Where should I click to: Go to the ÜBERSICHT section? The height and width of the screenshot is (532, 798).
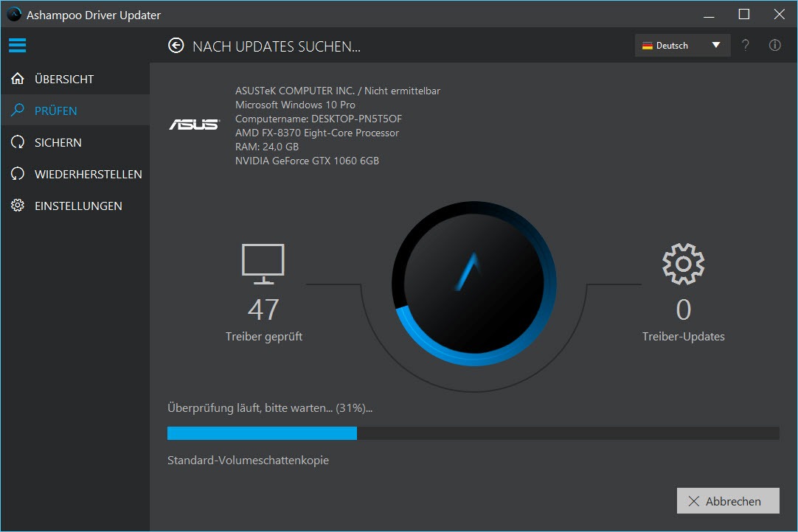[x=75, y=79]
